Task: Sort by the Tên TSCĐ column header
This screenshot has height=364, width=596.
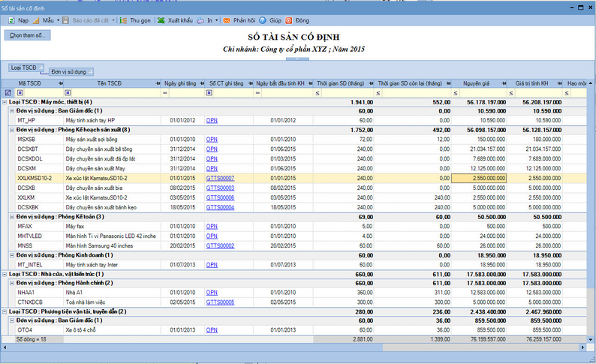Action: [110, 83]
